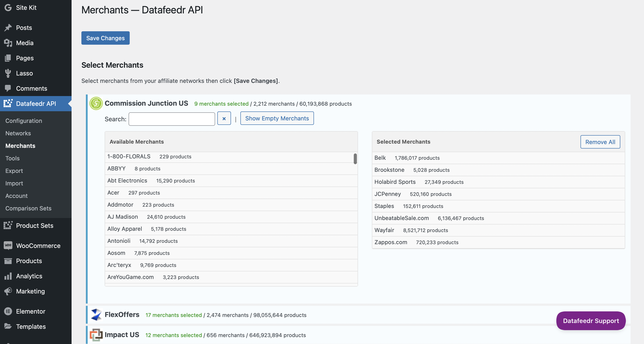Viewport: 644px width, 344px height.
Task: Click '9 merchants selected' green text
Action: tap(221, 104)
